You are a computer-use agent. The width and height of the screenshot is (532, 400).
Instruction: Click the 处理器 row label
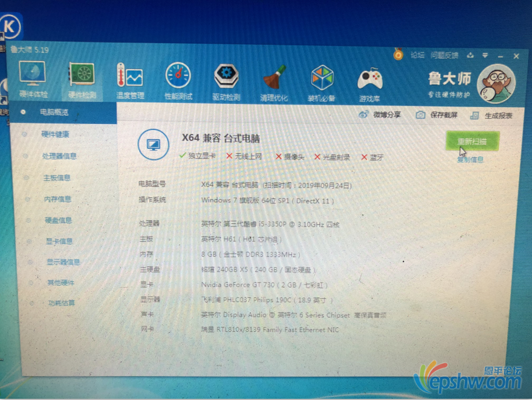point(149,223)
